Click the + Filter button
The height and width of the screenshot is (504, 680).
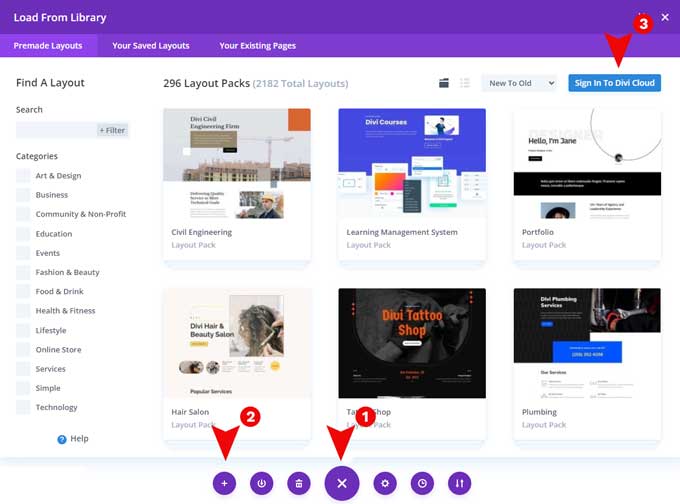(x=112, y=130)
